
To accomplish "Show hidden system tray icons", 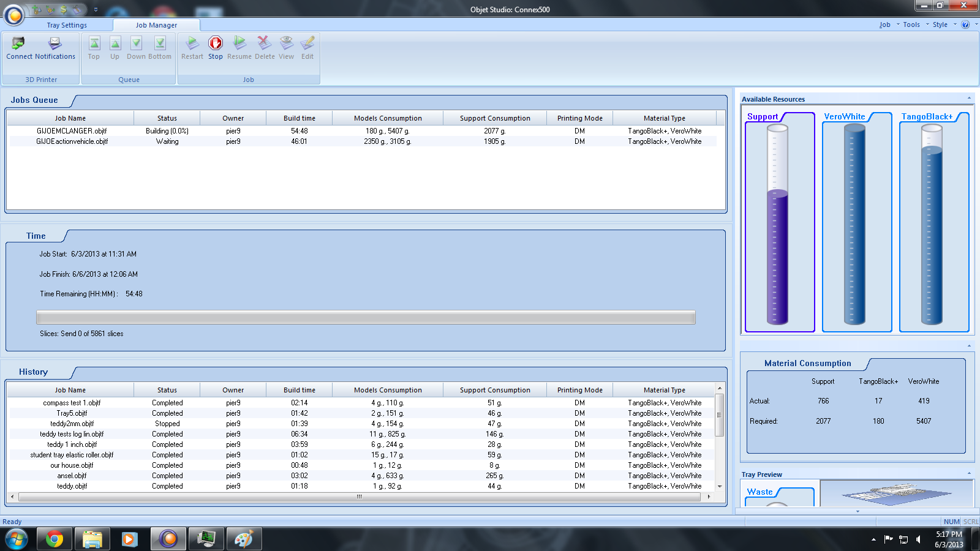I will 873,539.
